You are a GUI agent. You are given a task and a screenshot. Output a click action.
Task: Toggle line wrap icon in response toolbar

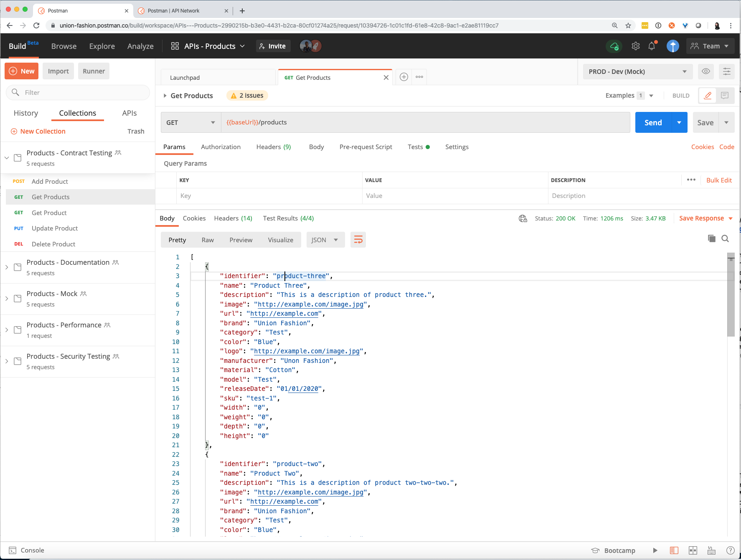[358, 240]
